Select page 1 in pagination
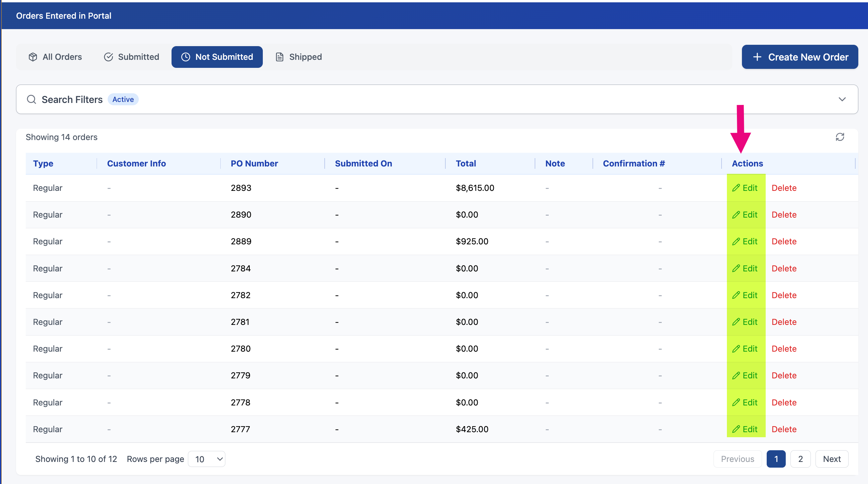This screenshot has height=484, width=868. click(776, 459)
